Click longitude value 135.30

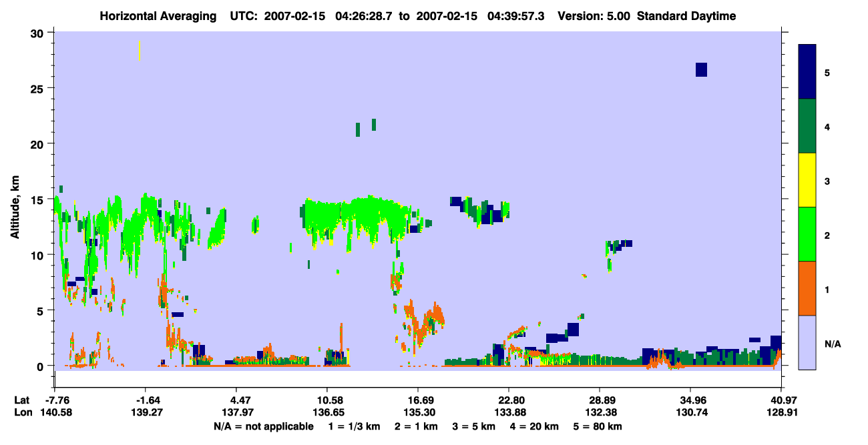point(418,412)
